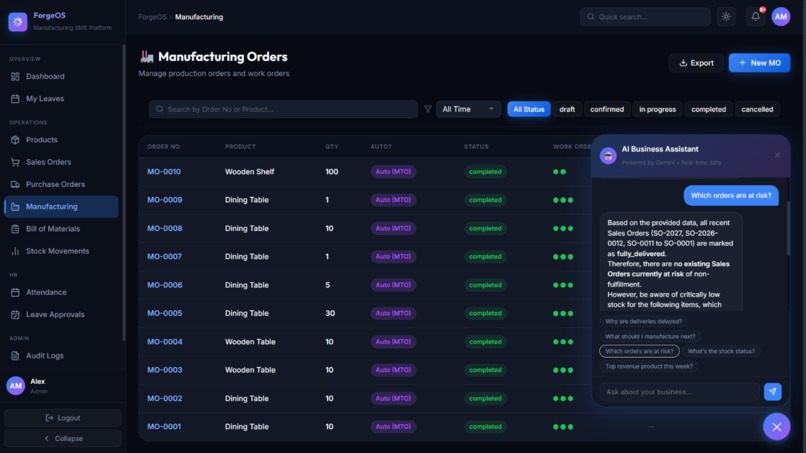Focus the Quick search field
Image resolution: width=806 pixels, height=453 pixels.
tap(645, 17)
